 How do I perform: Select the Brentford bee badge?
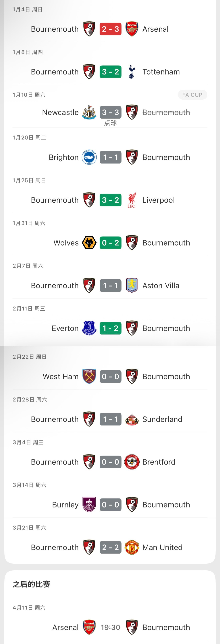click(x=132, y=462)
